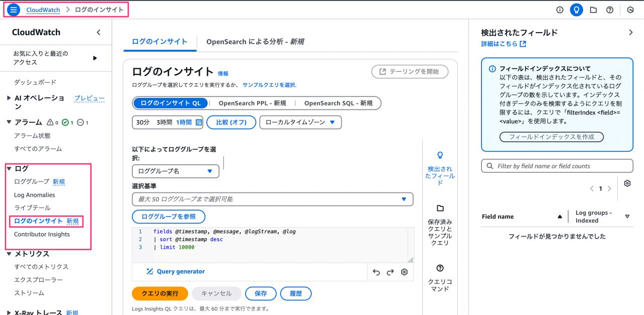Click into the query editor on the fields line
This screenshot has width=644, height=315.
pos(224,232)
